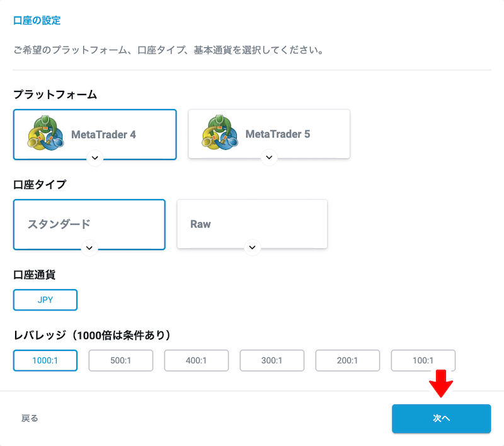Screen dimensions: 504x446
Task: Select JPY account currency
Action: tap(45, 300)
